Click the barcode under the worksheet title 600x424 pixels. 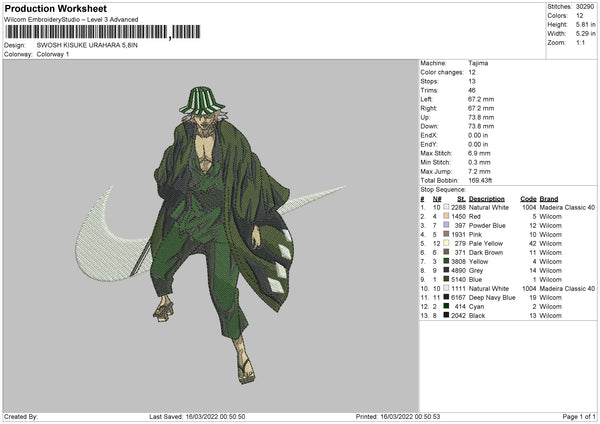coord(103,32)
